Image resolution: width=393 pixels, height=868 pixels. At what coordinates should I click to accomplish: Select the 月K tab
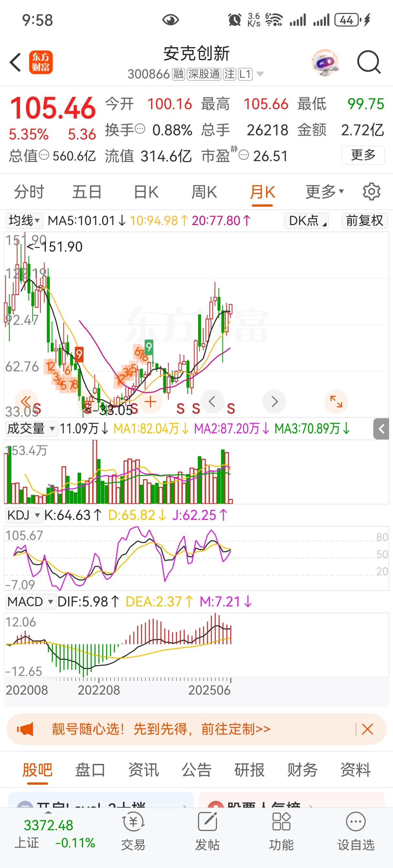click(262, 192)
